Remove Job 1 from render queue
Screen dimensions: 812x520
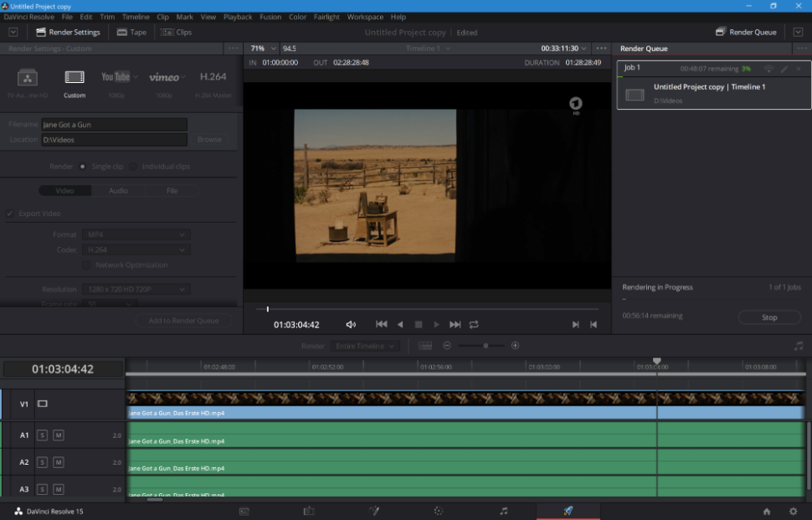(x=799, y=69)
